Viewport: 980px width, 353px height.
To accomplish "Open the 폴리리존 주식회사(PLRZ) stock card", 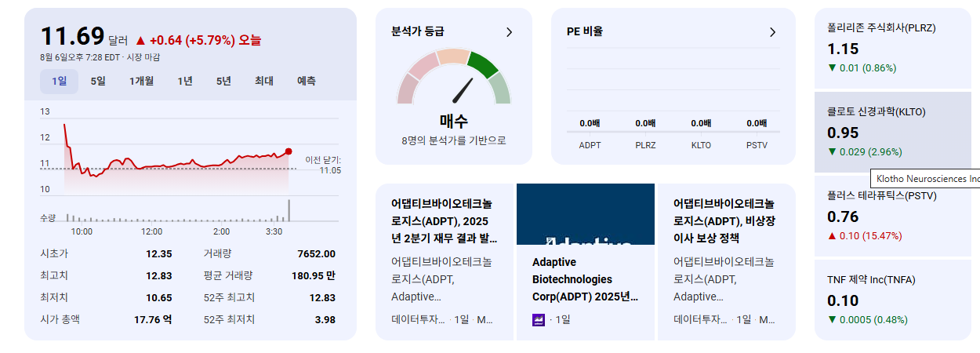I will tap(893, 48).
